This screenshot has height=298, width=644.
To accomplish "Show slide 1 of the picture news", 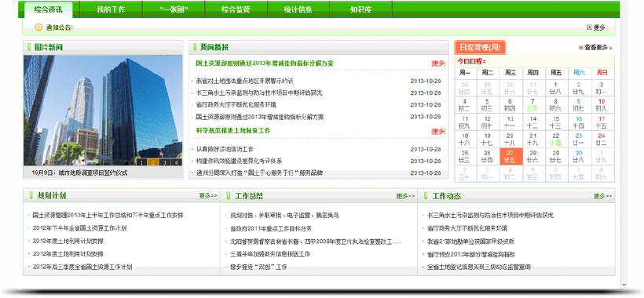I will click(141, 162).
